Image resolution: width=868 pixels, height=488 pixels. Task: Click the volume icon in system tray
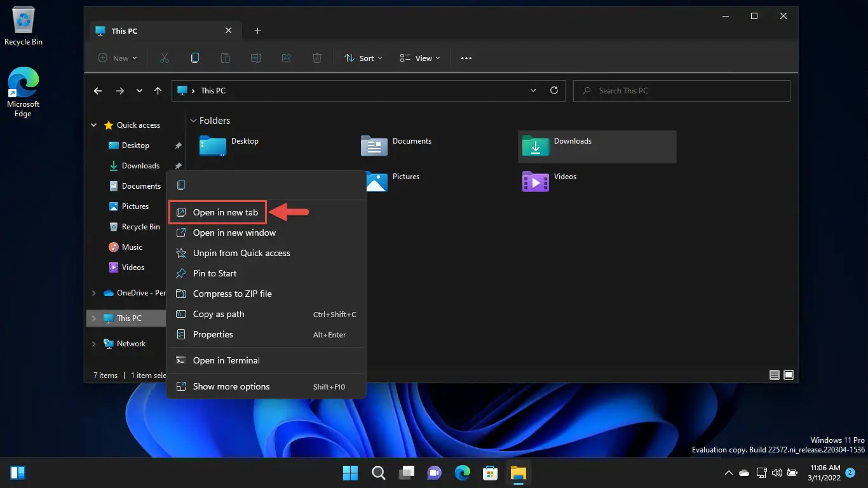(776, 473)
